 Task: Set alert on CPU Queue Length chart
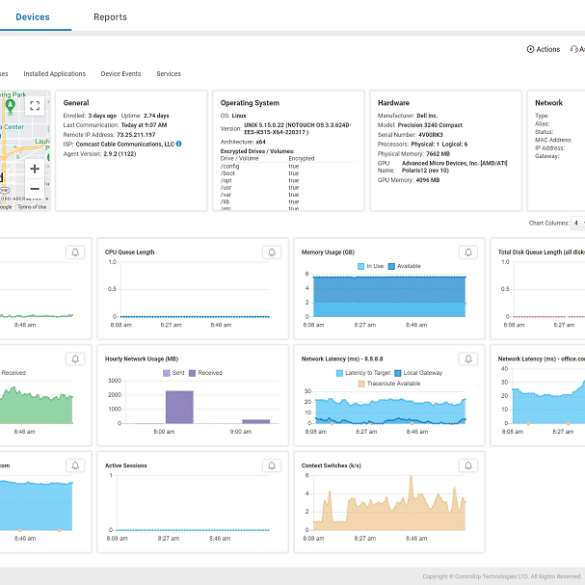(272, 252)
